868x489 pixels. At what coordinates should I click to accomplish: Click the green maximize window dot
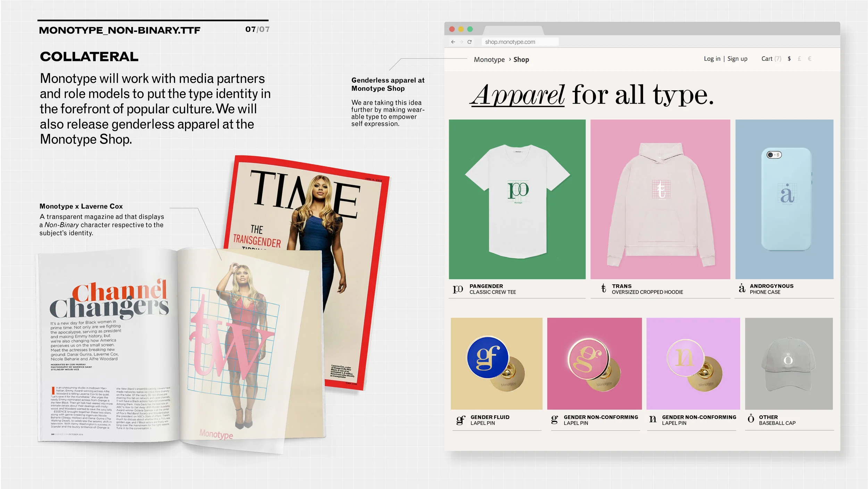click(x=470, y=29)
